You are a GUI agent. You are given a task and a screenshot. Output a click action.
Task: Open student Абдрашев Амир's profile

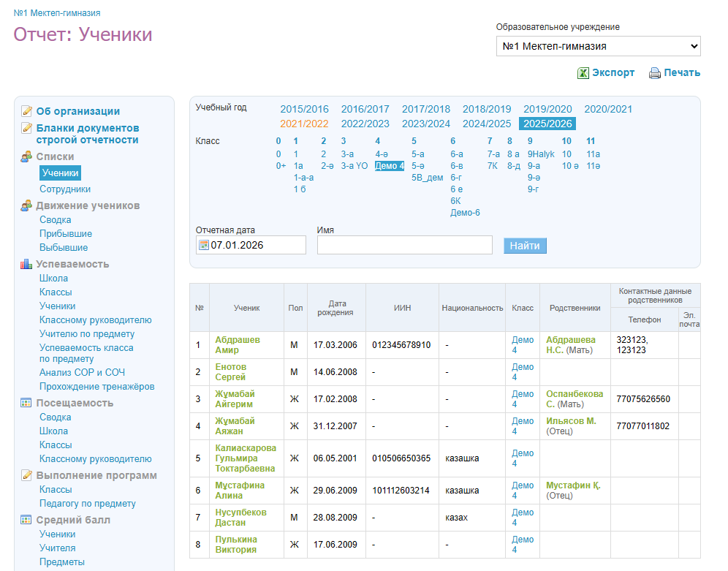238,345
